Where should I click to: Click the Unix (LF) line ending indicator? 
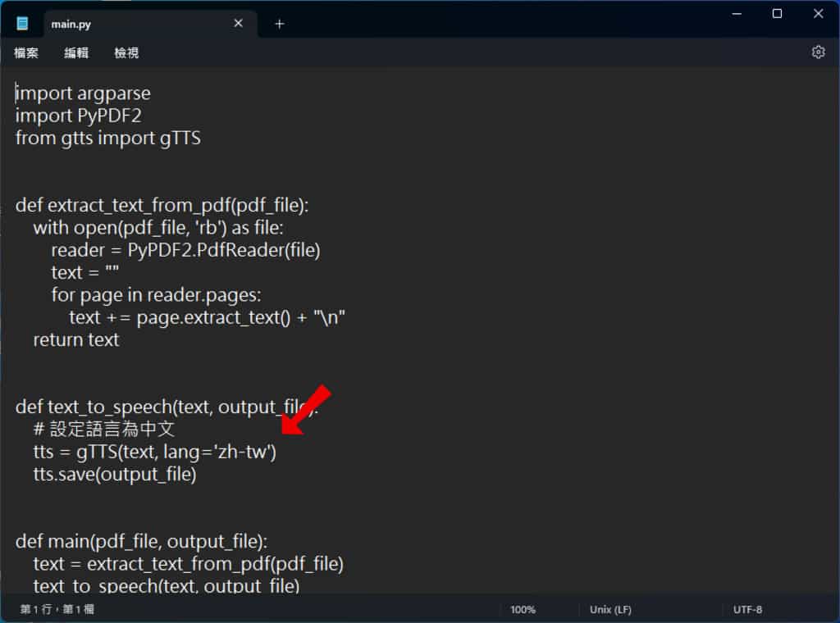coord(610,609)
